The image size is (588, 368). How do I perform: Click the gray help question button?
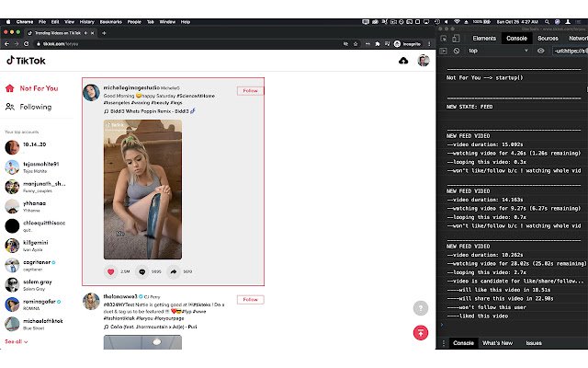click(x=421, y=308)
